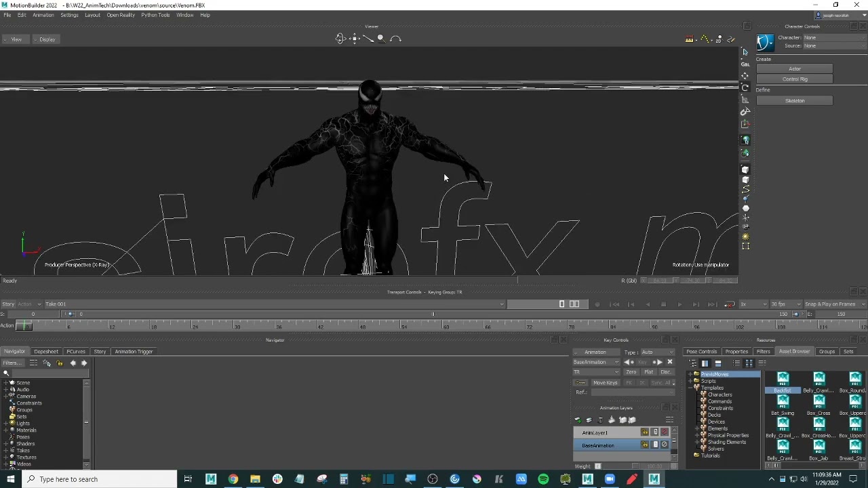Viewport: 868px width, 488px height.
Task: Go to the next key
Action: 657,363
